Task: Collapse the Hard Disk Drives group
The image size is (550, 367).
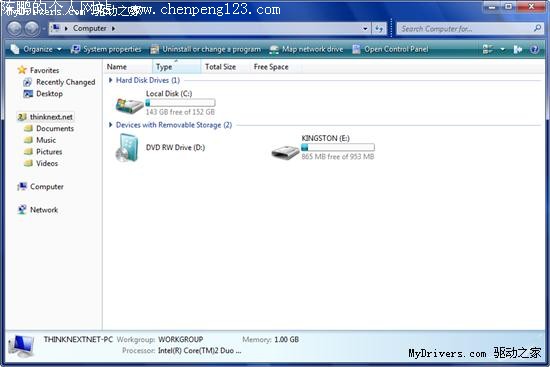Action: tap(111, 80)
